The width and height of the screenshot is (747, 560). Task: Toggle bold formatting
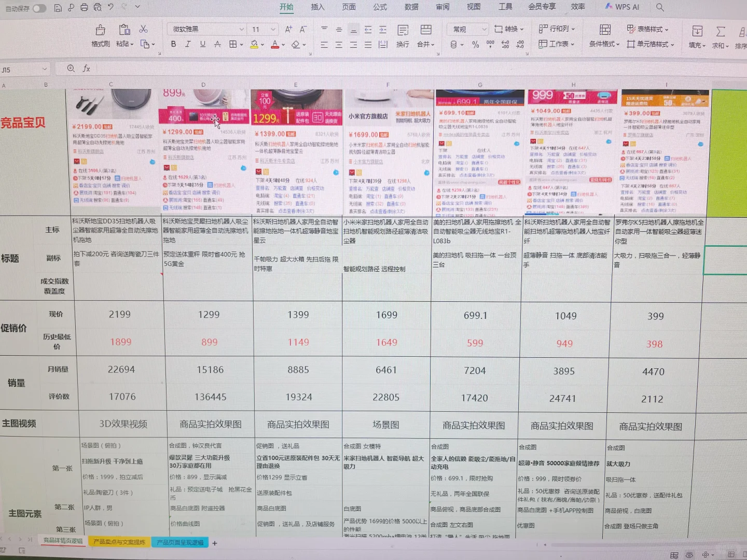(x=173, y=44)
